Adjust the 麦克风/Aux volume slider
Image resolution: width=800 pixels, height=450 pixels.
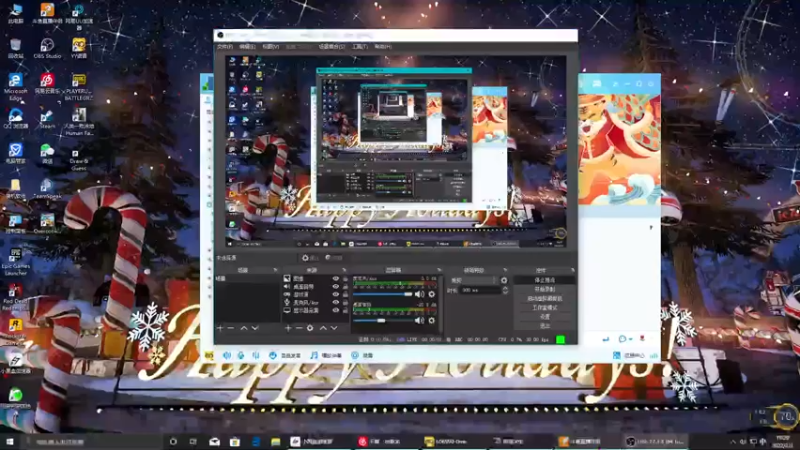tap(383, 294)
